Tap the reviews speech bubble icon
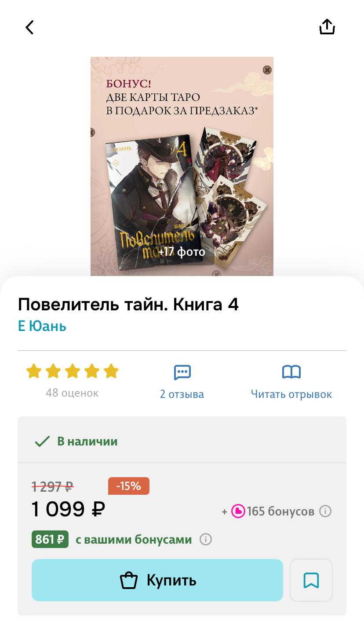364x622 pixels. pyautogui.click(x=182, y=372)
